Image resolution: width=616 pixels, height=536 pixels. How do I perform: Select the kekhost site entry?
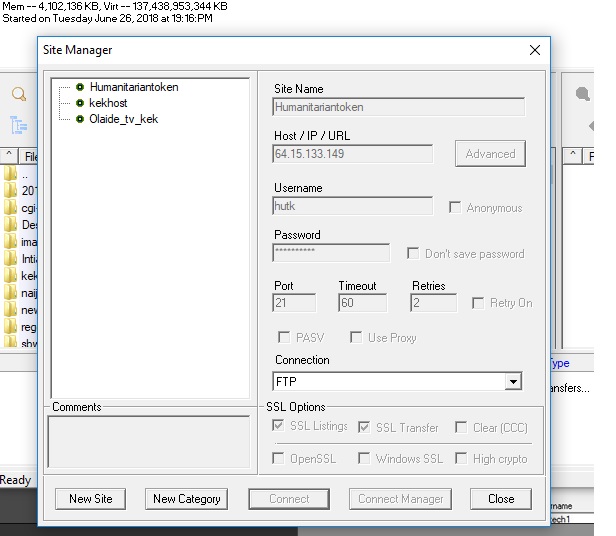(110, 103)
